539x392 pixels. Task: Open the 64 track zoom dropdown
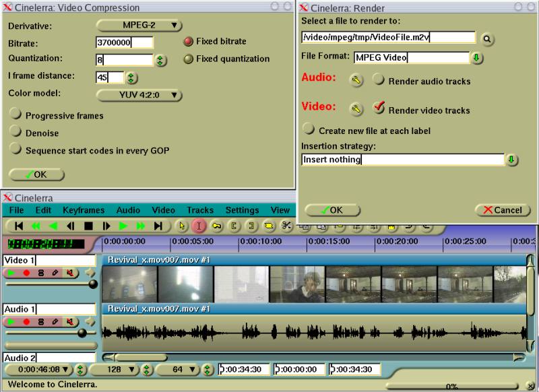pos(179,370)
